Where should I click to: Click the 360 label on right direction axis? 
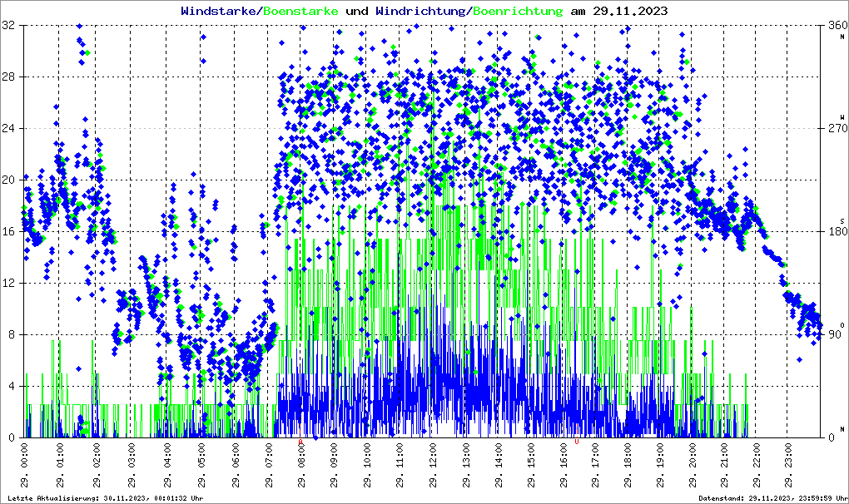tap(835, 26)
